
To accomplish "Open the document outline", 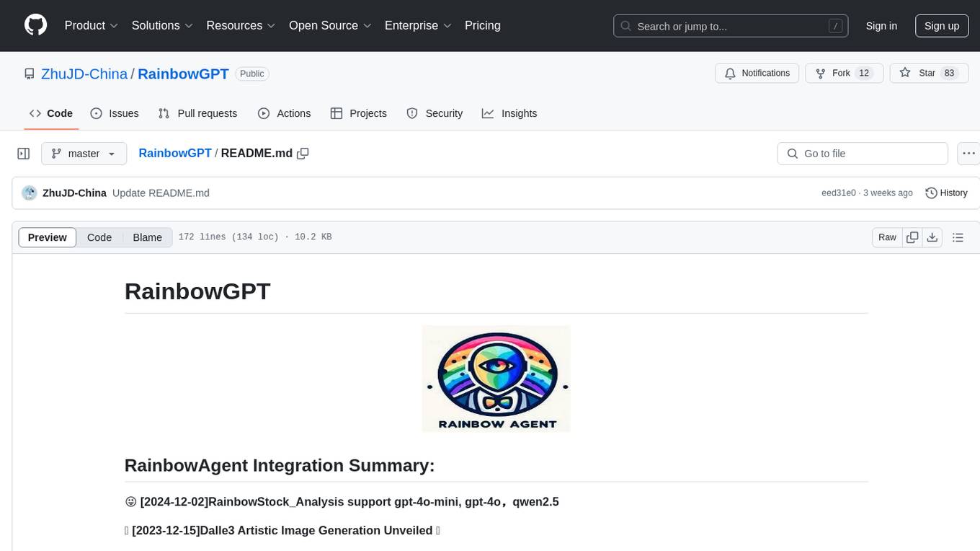I will point(958,237).
